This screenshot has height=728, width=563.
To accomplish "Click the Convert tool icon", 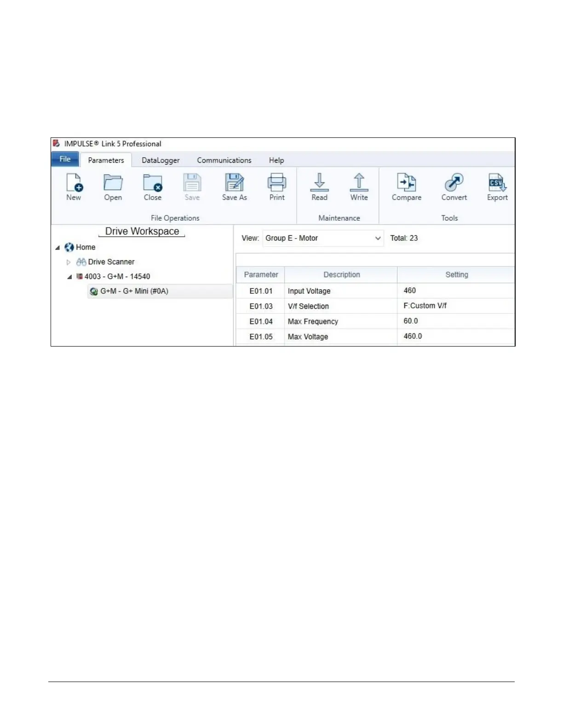I will point(454,182).
